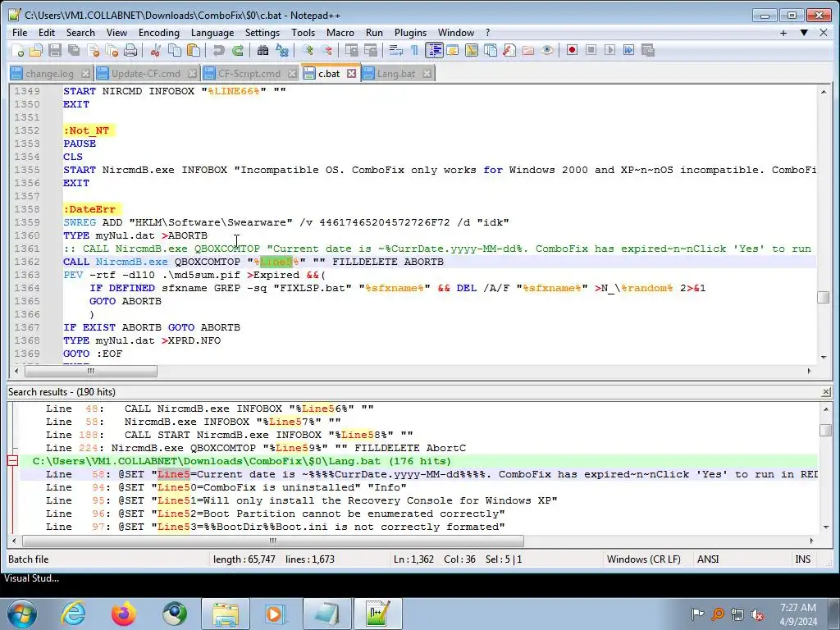
Task: Open Find with the binoculars icon
Action: (x=262, y=50)
